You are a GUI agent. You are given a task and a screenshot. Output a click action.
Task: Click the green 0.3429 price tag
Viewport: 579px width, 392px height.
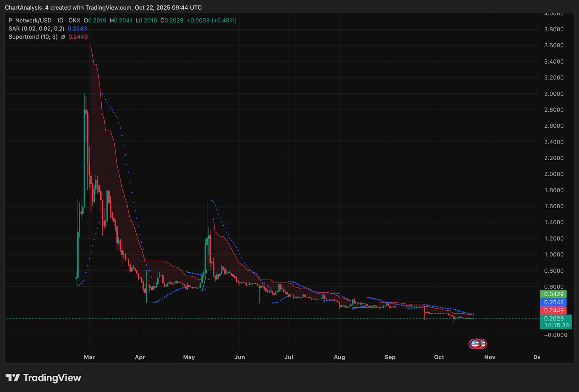click(x=553, y=294)
